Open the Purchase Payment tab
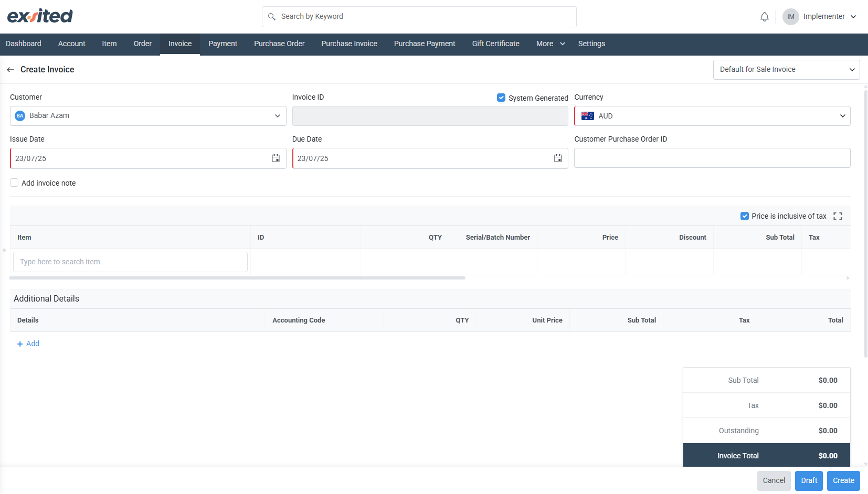Image resolution: width=868 pixels, height=494 pixels. tap(425, 44)
